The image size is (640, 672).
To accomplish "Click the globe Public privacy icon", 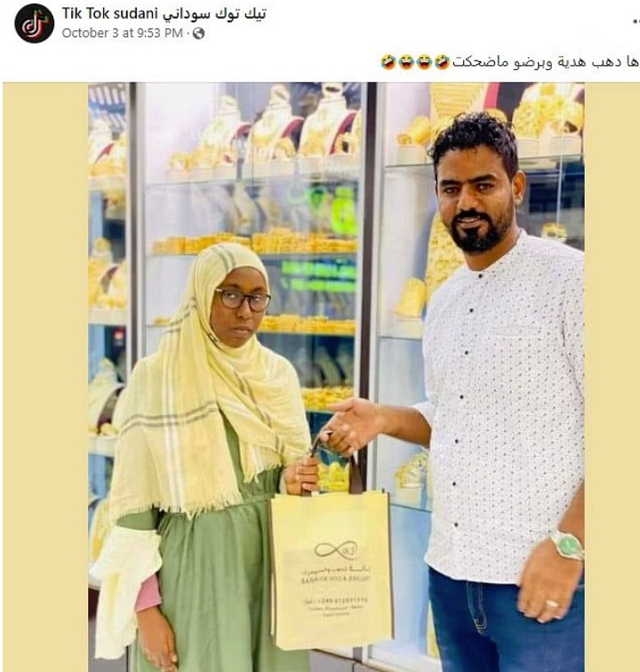I will [198, 34].
